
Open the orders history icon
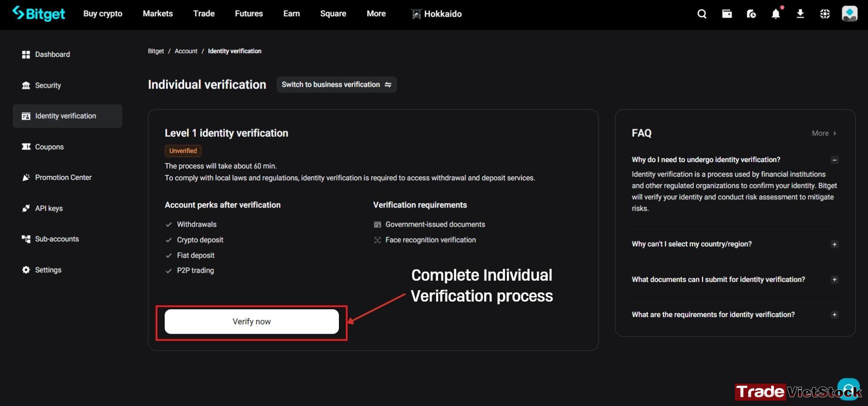[x=751, y=14]
